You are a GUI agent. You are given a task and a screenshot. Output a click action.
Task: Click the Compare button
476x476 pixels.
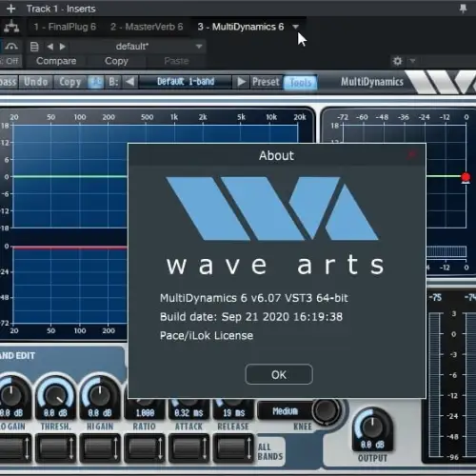[x=56, y=61]
